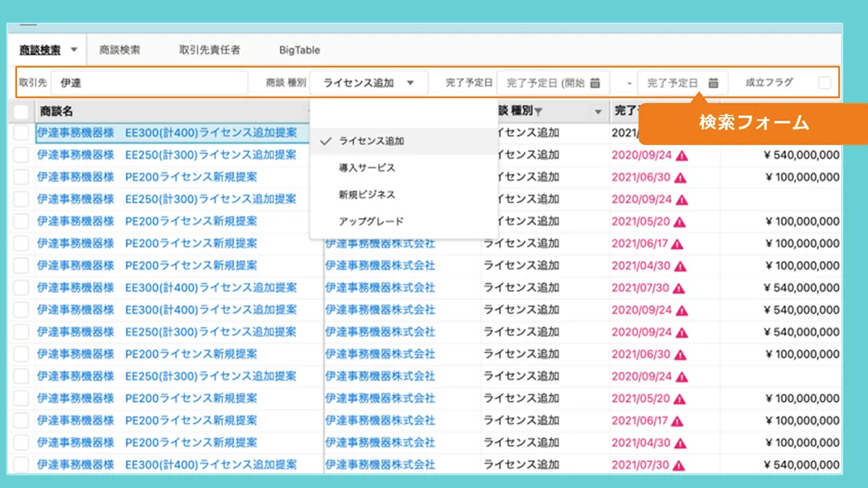Open the EE300(計400) deal link dated 2020/09/24
This screenshot has width=868, height=488.
tap(167, 310)
